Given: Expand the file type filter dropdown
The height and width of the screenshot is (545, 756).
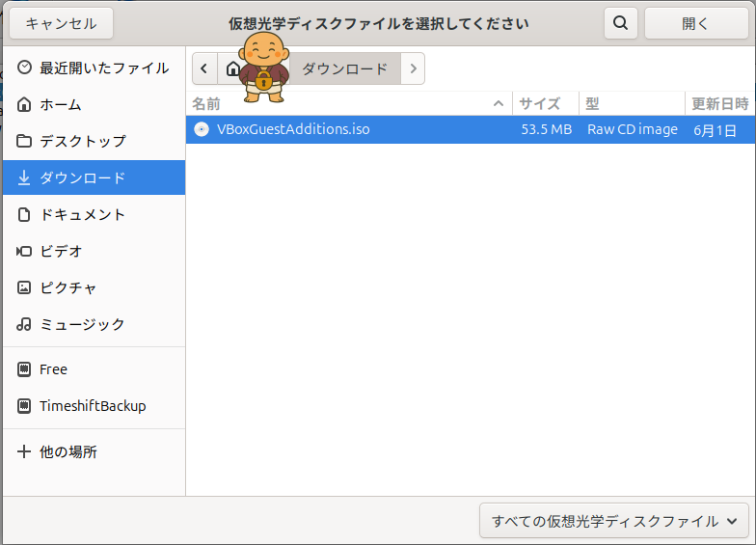Looking at the screenshot, I should 614,521.
